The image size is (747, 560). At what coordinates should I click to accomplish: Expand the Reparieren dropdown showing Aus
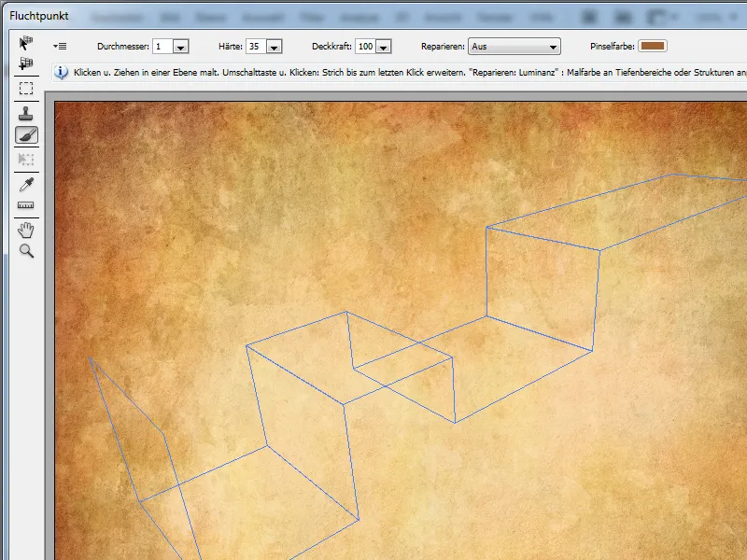coord(514,46)
